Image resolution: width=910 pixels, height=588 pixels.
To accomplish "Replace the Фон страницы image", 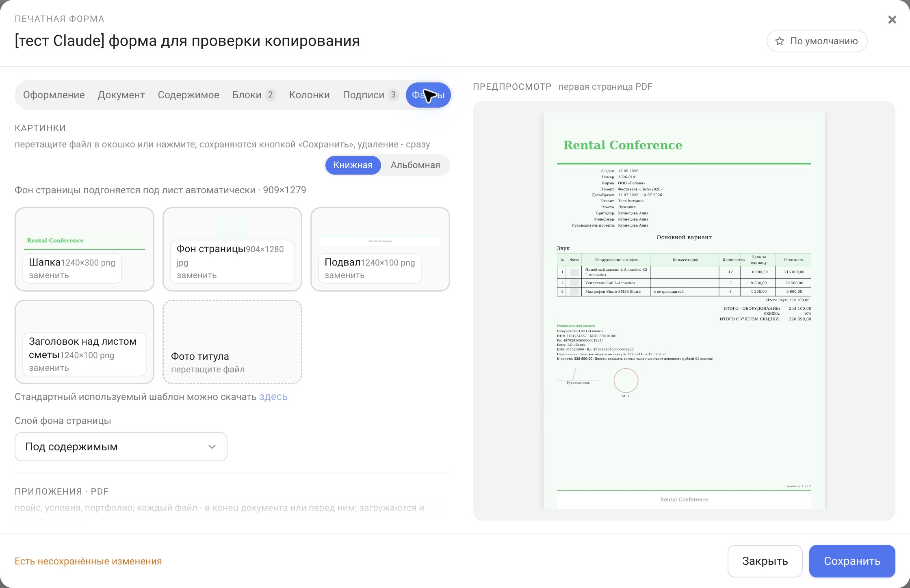I will click(197, 275).
